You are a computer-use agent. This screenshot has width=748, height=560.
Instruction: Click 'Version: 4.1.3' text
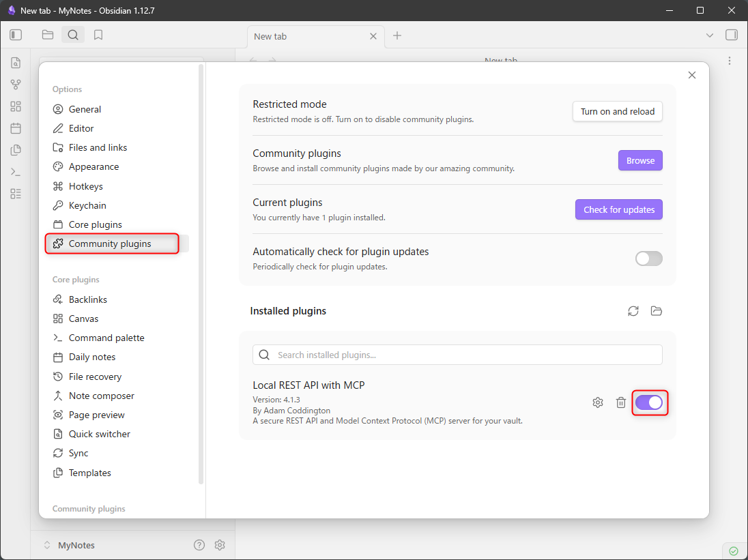(x=276, y=400)
